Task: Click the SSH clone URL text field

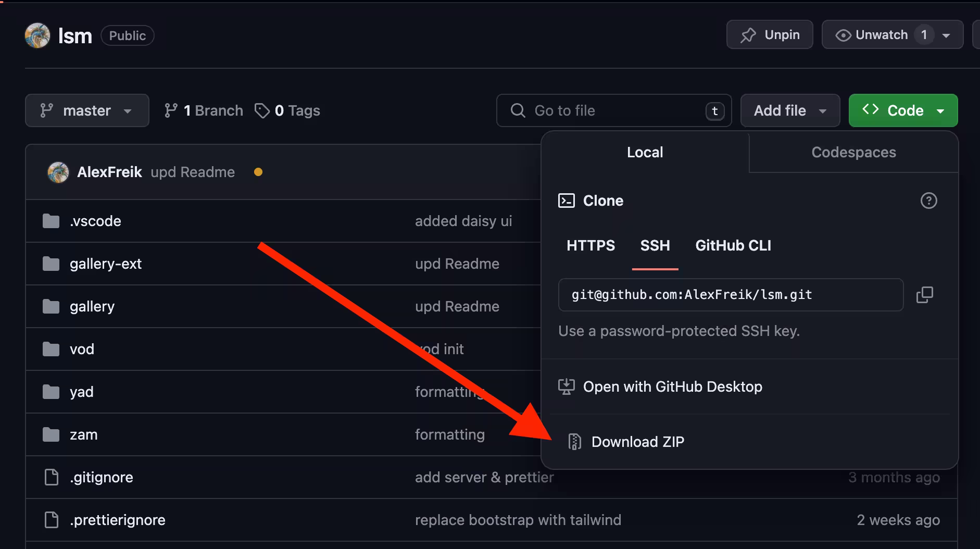Action: (731, 295)
